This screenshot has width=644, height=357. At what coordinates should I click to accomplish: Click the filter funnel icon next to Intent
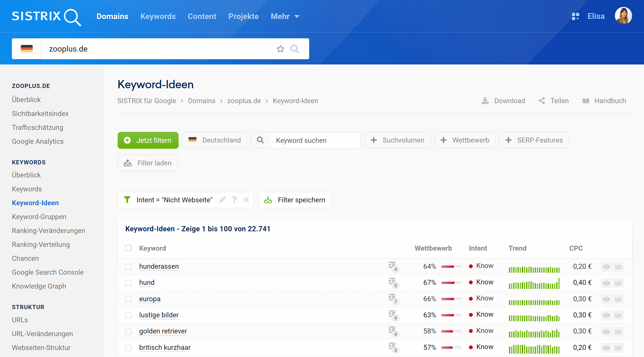coord(127,201)
